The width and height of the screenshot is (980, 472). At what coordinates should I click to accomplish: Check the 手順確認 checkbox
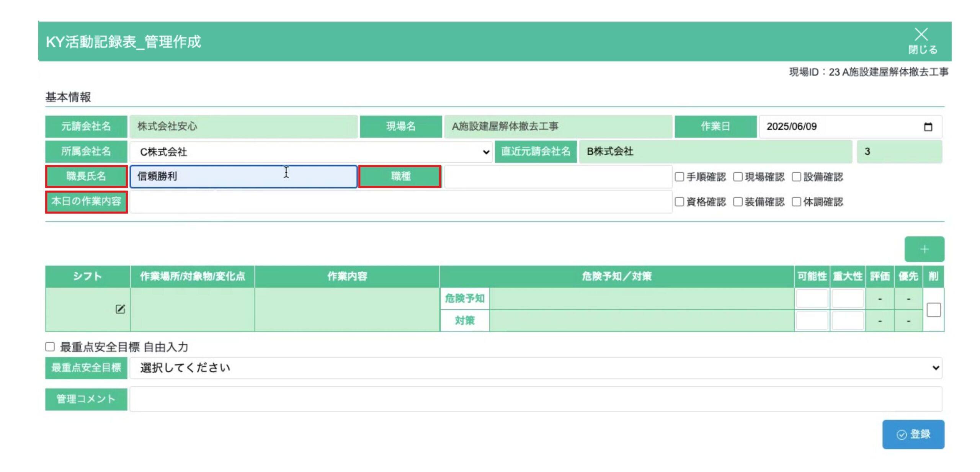[x=679, y=176]
